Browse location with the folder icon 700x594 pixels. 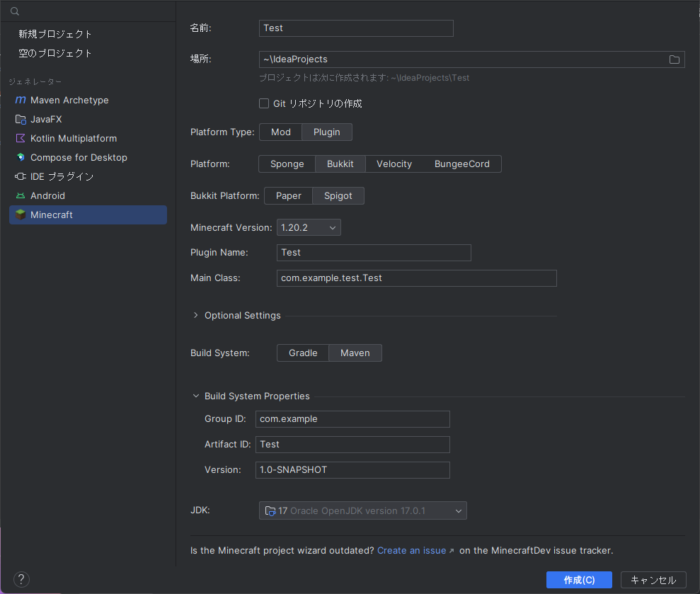tap(674, 59)
